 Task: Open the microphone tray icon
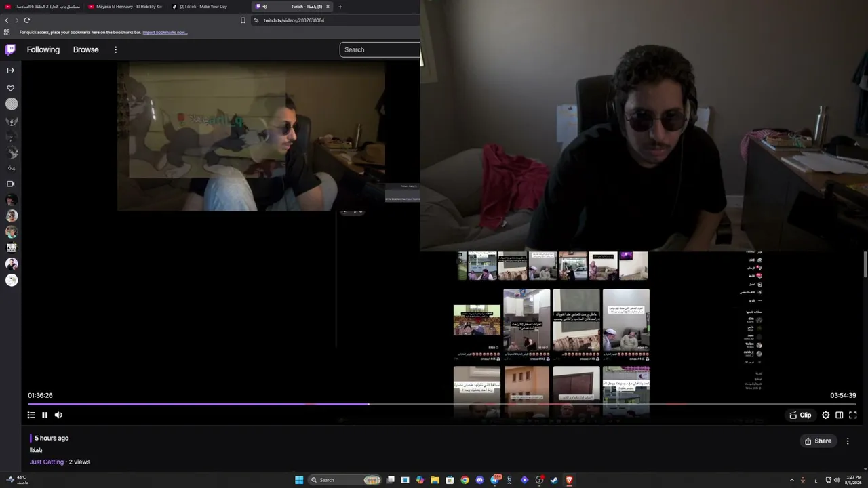click(x=803, y=480)
